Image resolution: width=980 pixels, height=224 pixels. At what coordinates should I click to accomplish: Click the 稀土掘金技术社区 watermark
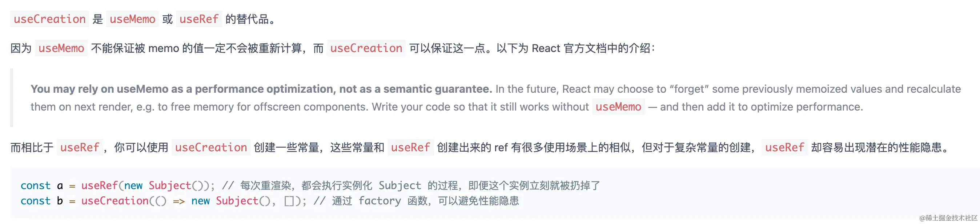(x=948, y=218)
